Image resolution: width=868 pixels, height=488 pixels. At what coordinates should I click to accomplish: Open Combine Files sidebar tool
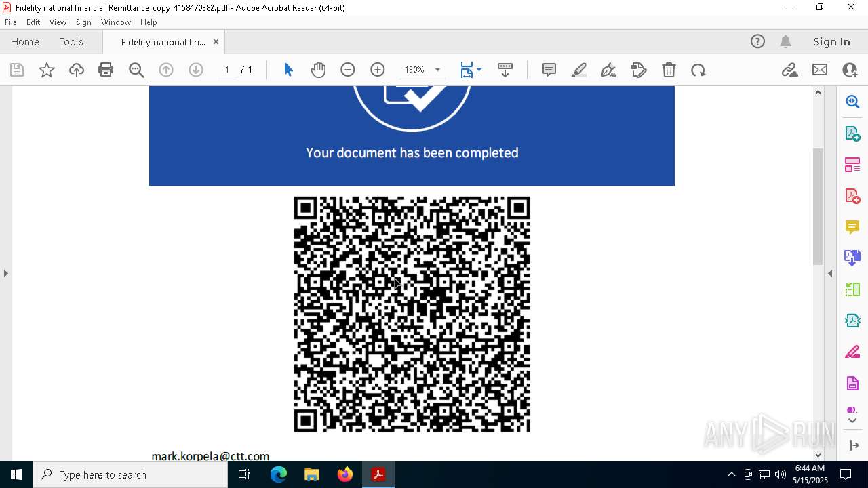coord(852,258)
